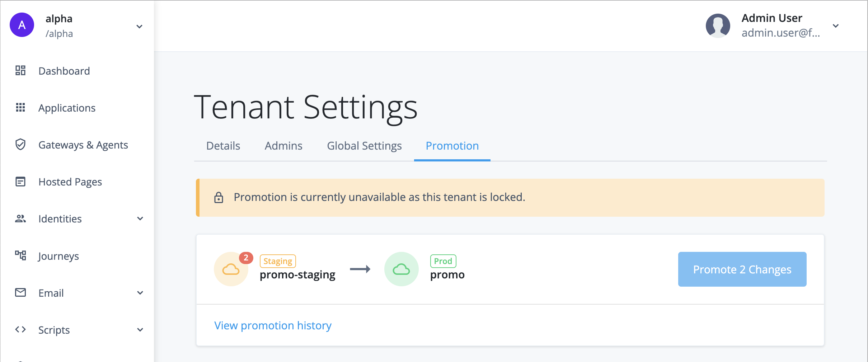Click the staging changes count badge

click(246, 257)
